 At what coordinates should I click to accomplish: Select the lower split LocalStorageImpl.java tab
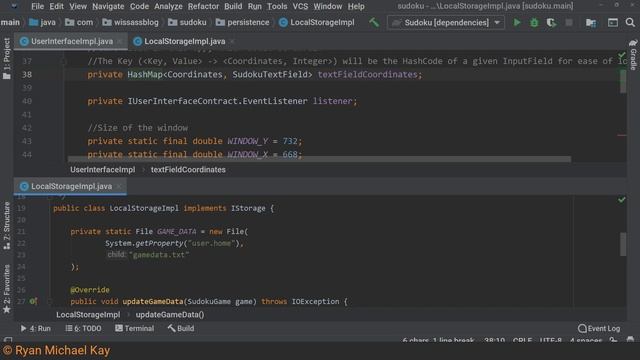(70, 186)
